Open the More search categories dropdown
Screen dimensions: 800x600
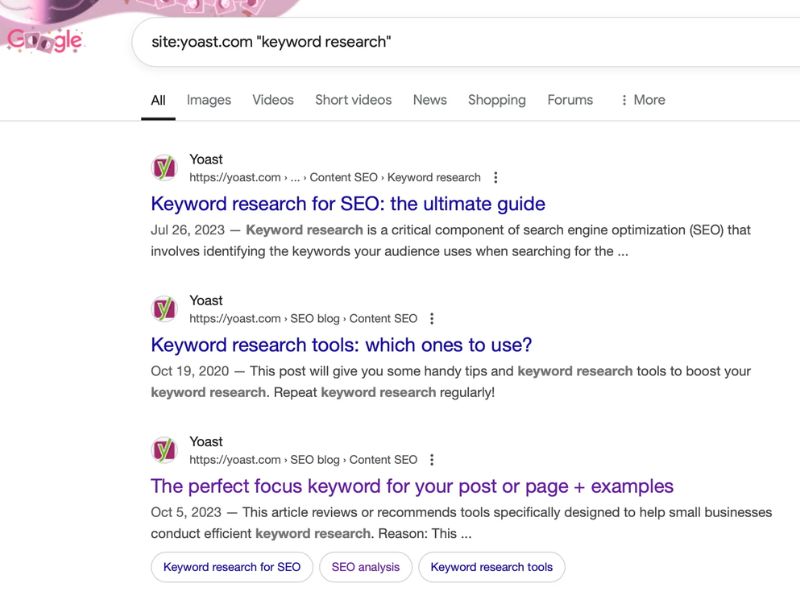644,100
